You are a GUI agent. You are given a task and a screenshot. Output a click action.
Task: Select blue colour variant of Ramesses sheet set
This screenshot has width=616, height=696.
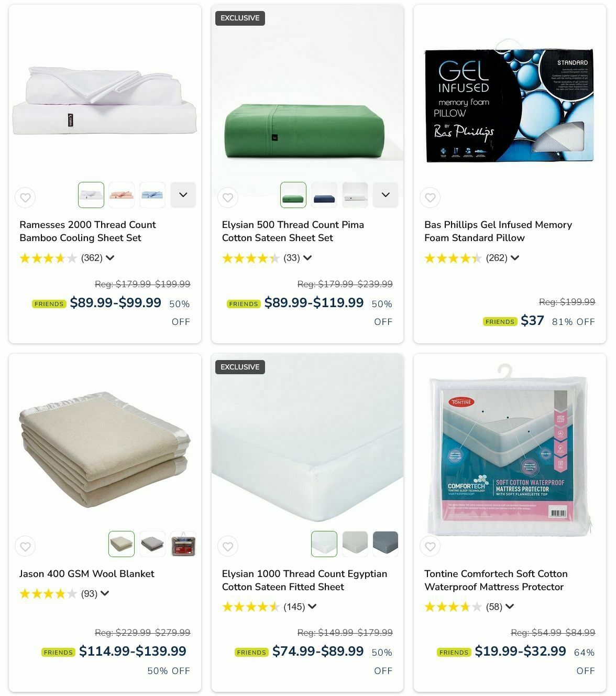(x=152, y=195)
